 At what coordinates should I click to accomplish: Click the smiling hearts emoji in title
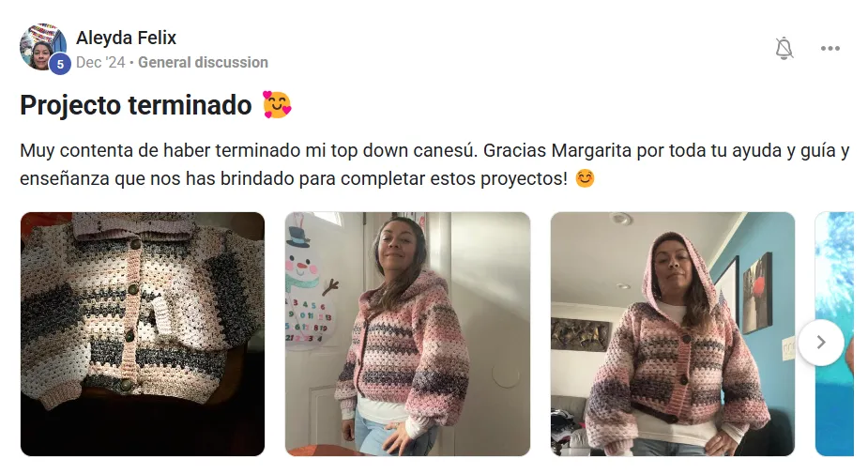[277, 105]
